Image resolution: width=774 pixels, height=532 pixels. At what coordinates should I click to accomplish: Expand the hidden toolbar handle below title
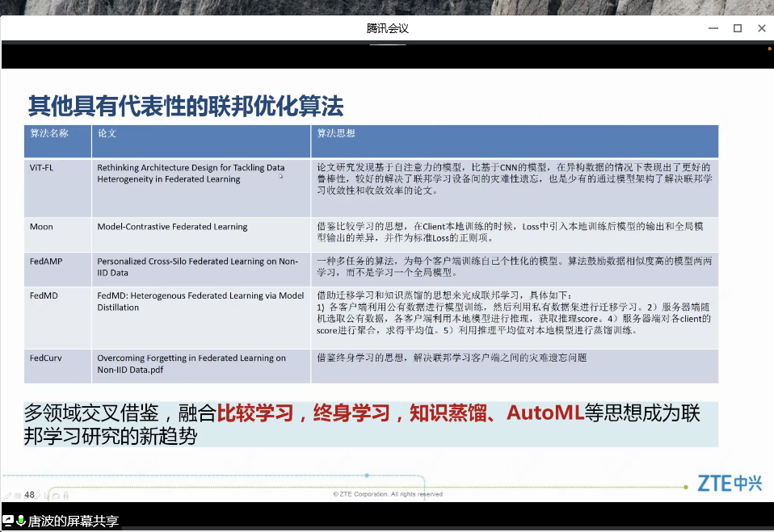387,44
